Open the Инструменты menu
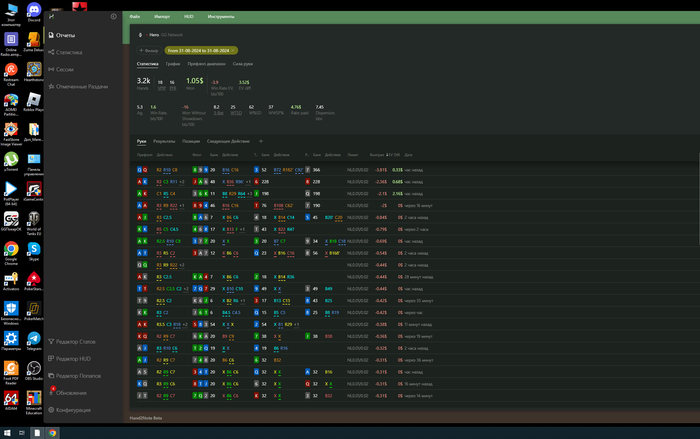This screenshot has width=700, height=439. pos(221,18)
